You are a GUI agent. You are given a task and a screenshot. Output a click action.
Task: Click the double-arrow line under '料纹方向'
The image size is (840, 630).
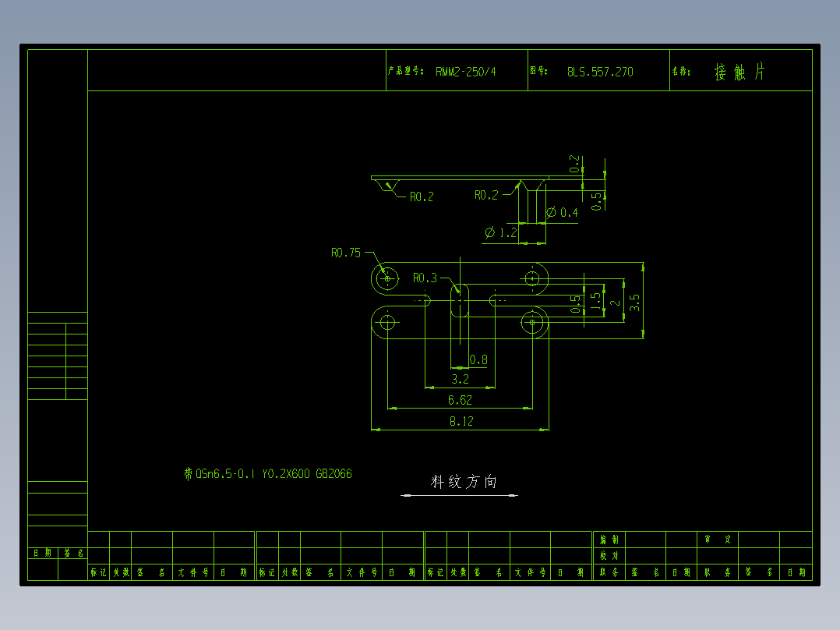tap(459, 495)
